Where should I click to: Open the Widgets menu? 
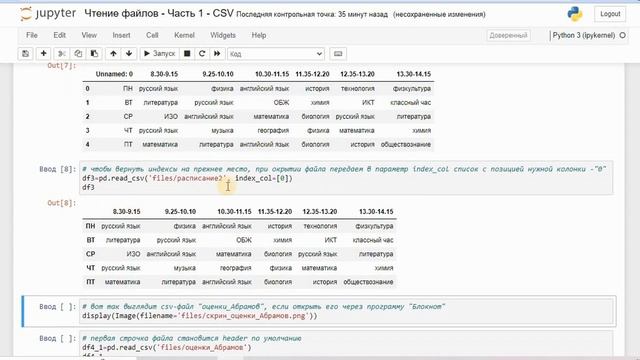(x=223, y=36)
